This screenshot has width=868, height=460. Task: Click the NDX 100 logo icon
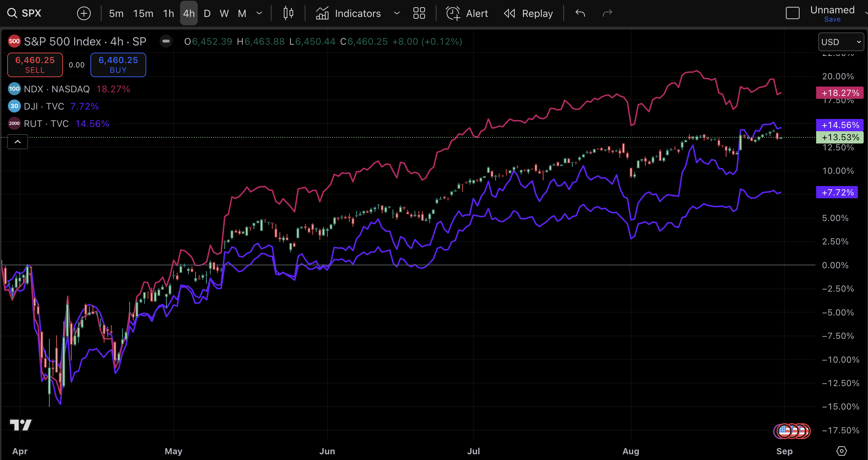(14, 89)
